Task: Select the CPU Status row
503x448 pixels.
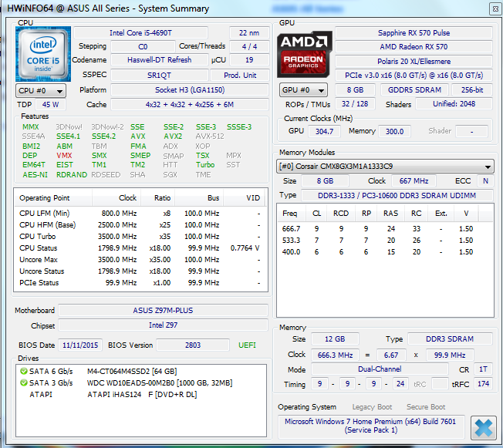Action: (x=140, y=248)
